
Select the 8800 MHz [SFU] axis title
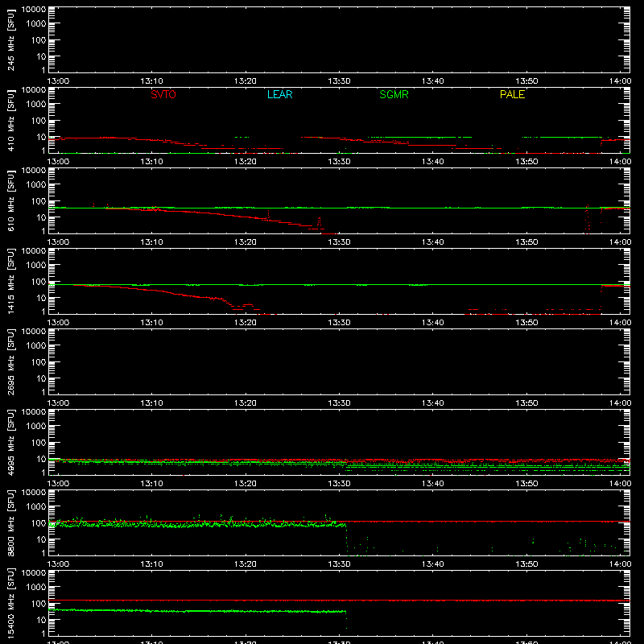tap(10, 522)
